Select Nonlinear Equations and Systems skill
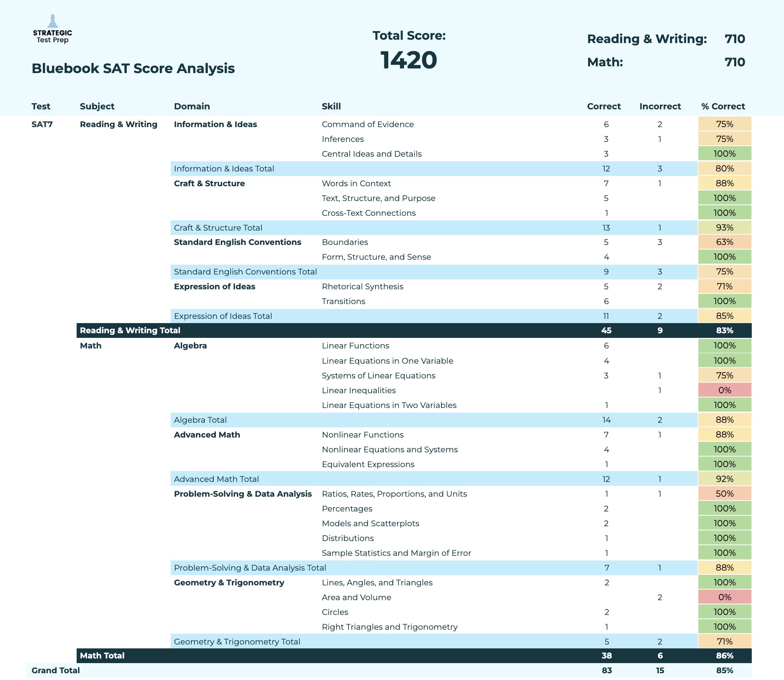784x680 pixels. click(389, 449)
